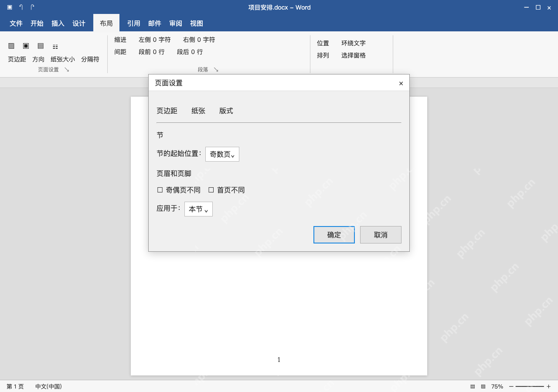The width and height of the screenshot is (558, 392).
Task: Click the 段后 0 行 spacing field
Action: (190, 52)
